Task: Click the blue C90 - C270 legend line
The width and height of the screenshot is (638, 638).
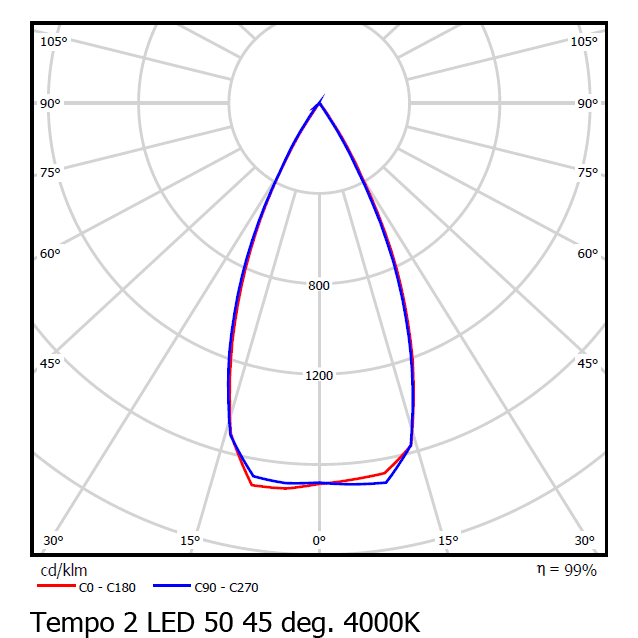Action: (173, 588)
